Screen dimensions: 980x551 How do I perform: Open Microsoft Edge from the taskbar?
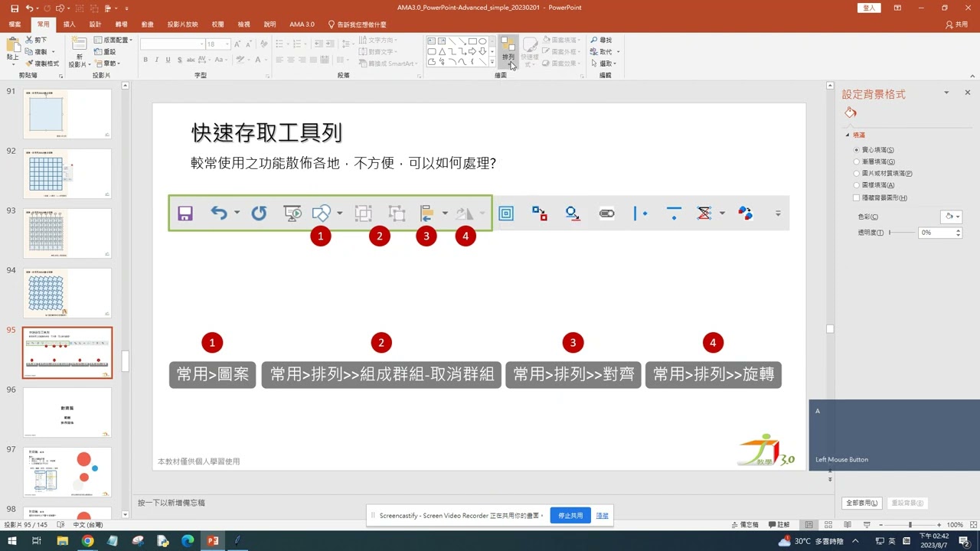pos(188,541)
